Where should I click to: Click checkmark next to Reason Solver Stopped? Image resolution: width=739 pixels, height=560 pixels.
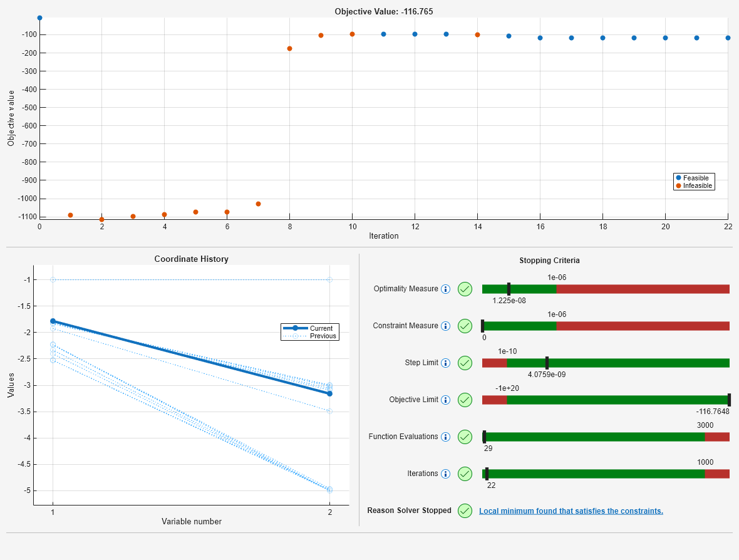pyautogui.click(x=465, y=511)
